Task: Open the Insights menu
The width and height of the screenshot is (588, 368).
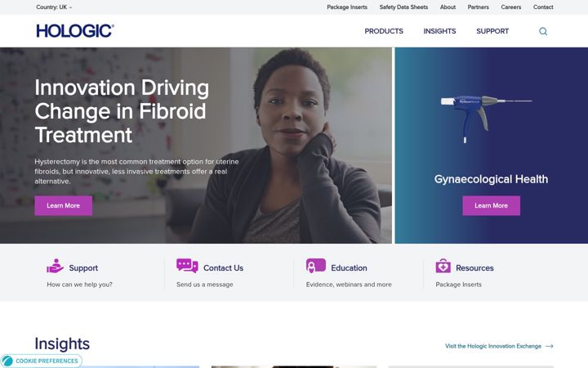Action: pos(439,31)
